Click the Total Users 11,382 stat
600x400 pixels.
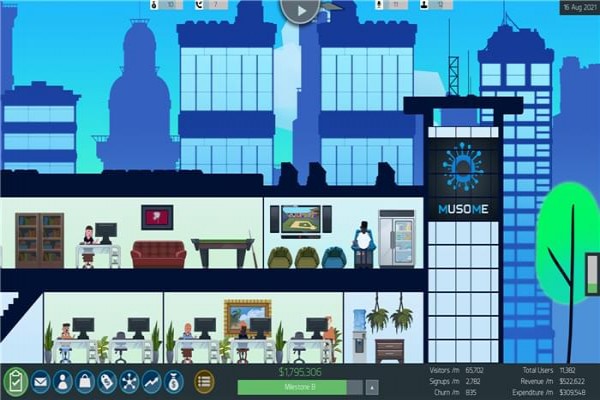coord(548,371)
